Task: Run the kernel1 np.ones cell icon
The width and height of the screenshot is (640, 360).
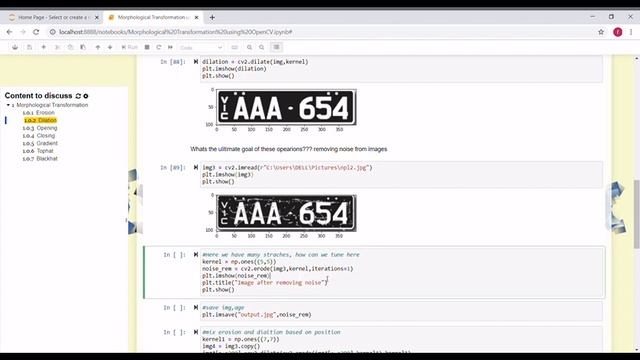Action: (x=196, y=332)
